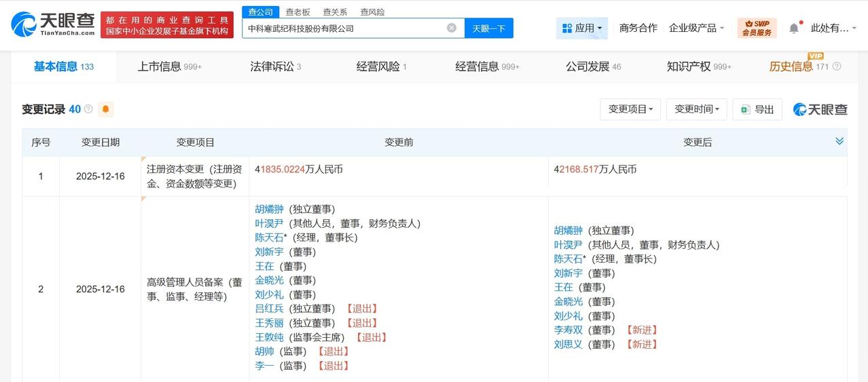Open 胡燏翀 in the 变更后 column

coord(568,230)
